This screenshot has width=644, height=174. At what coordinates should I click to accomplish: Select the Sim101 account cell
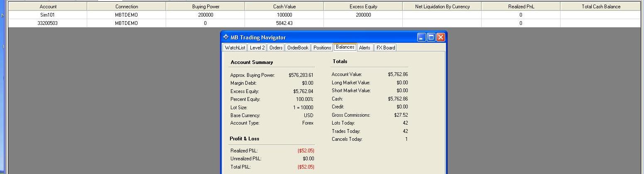[x=48, y=15]
